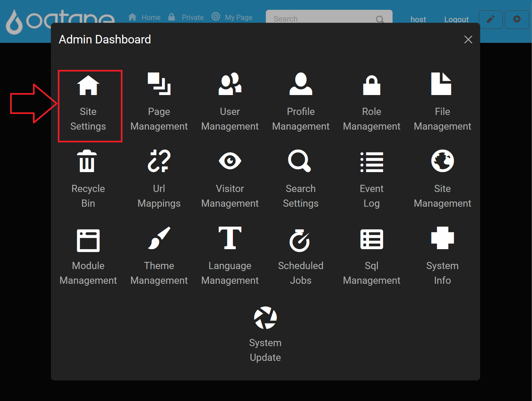Close the Admin Dashboard dialog

pos(468,40)
